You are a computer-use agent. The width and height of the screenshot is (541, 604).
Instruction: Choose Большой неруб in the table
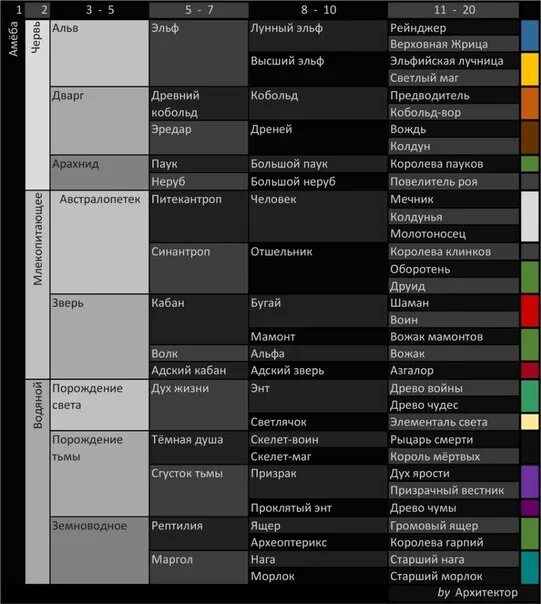(318, 181)
